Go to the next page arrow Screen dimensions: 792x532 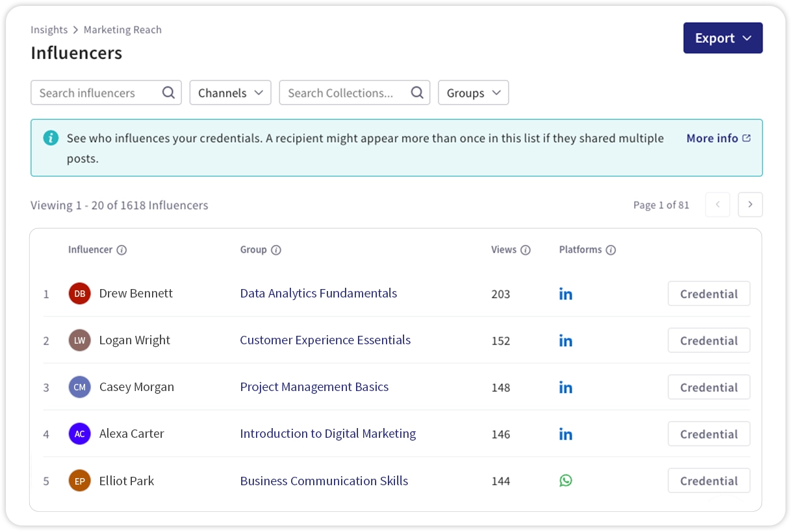point(750,205)
